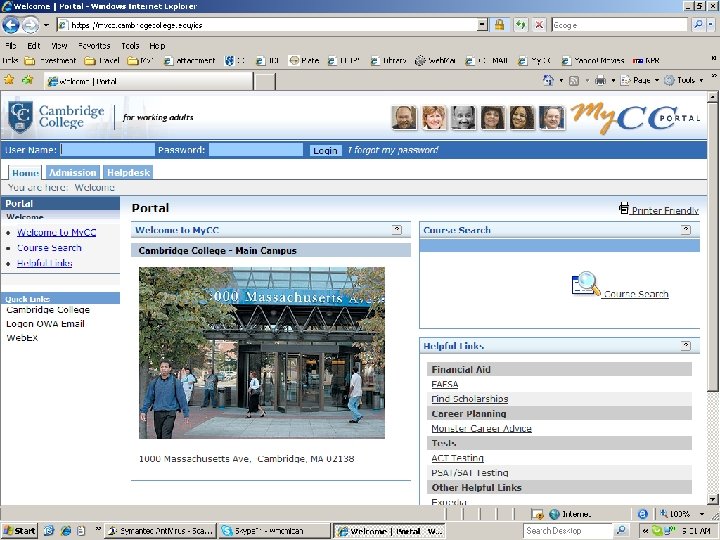Open Course Search in sidebar

coord(49,248)
